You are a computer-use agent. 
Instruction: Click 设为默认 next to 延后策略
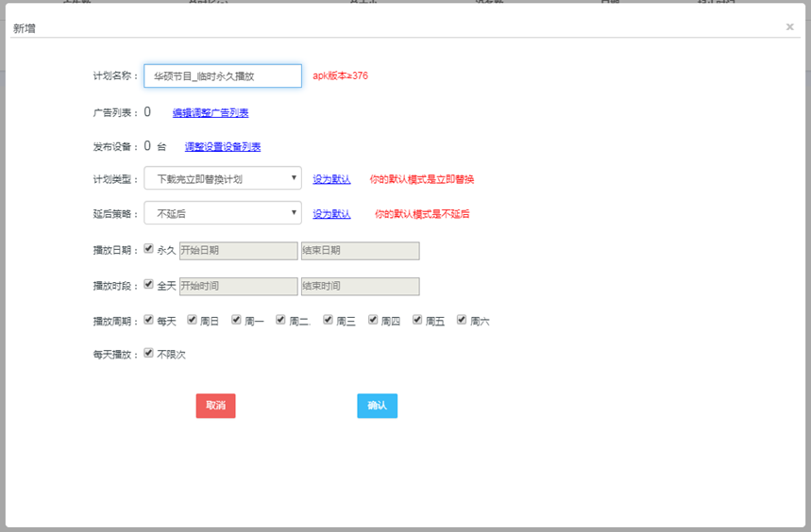click(x=331, y=214)
